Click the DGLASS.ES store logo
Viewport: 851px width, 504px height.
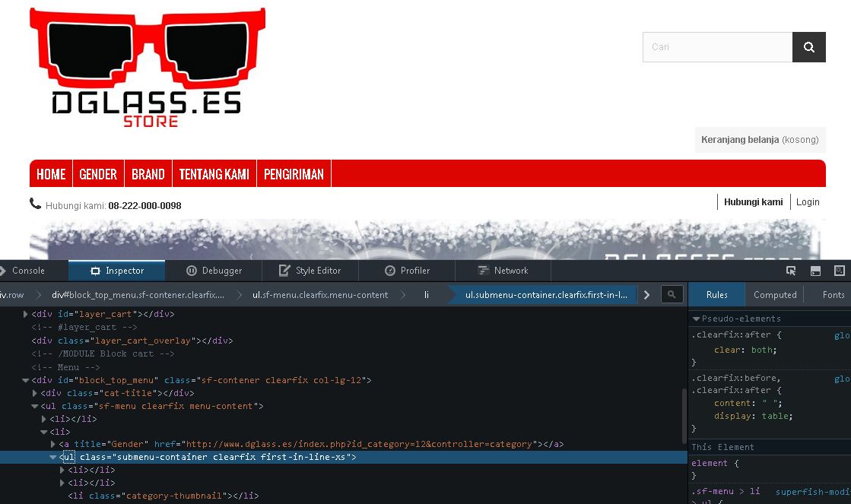pyautogui.click(x=148, y=68)
